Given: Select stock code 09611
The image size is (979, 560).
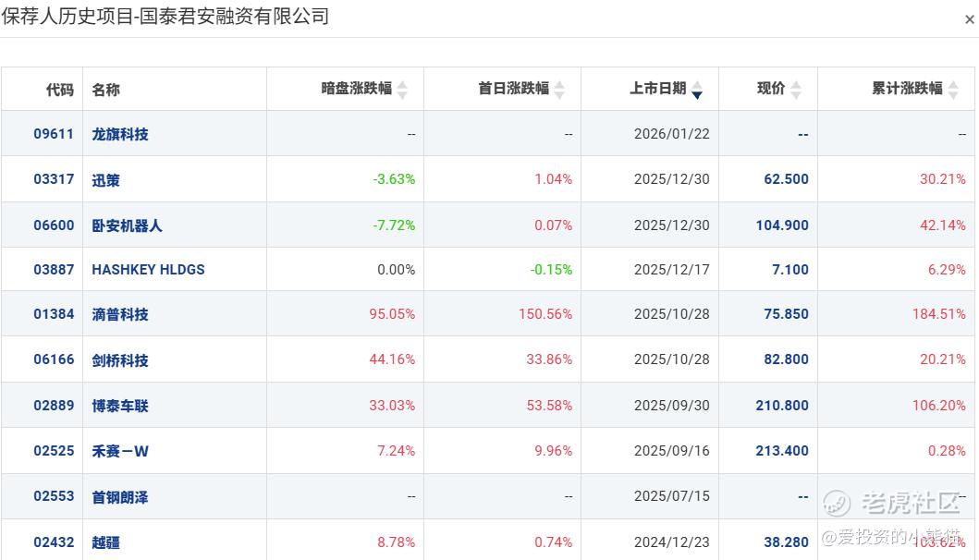Looking at the screenshot, I should click(54, 134).
